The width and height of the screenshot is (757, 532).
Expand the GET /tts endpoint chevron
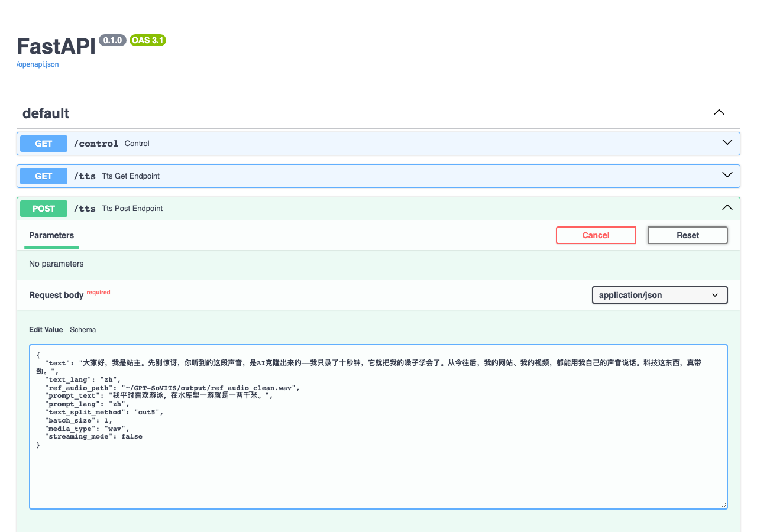point(727,176)
